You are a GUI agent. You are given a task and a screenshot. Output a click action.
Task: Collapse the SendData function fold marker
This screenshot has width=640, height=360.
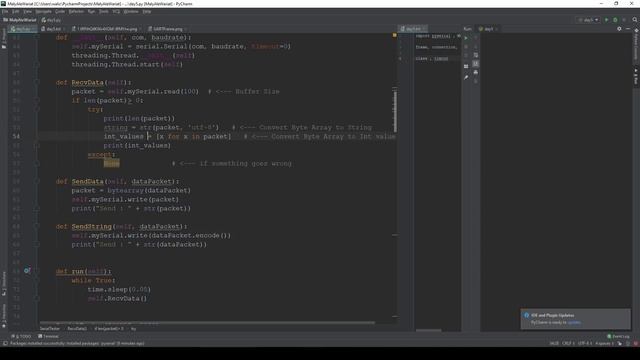[x=37, y=181]
